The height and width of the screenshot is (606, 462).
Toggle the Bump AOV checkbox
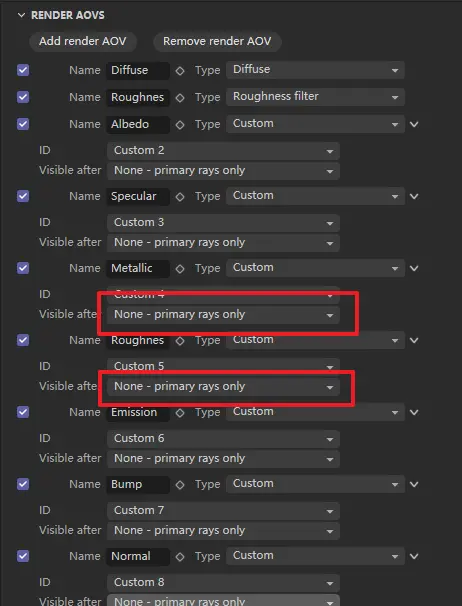pyautogui.click(x=23, y=484)
